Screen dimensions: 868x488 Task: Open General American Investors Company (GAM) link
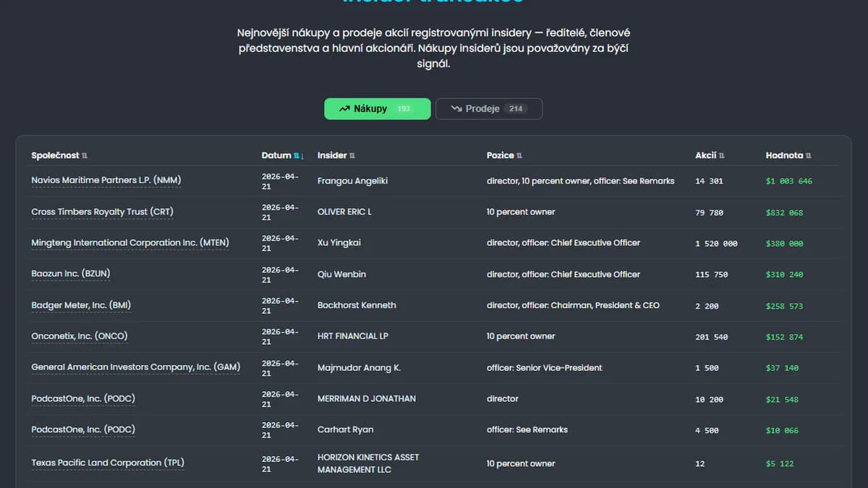pos(136,367)
